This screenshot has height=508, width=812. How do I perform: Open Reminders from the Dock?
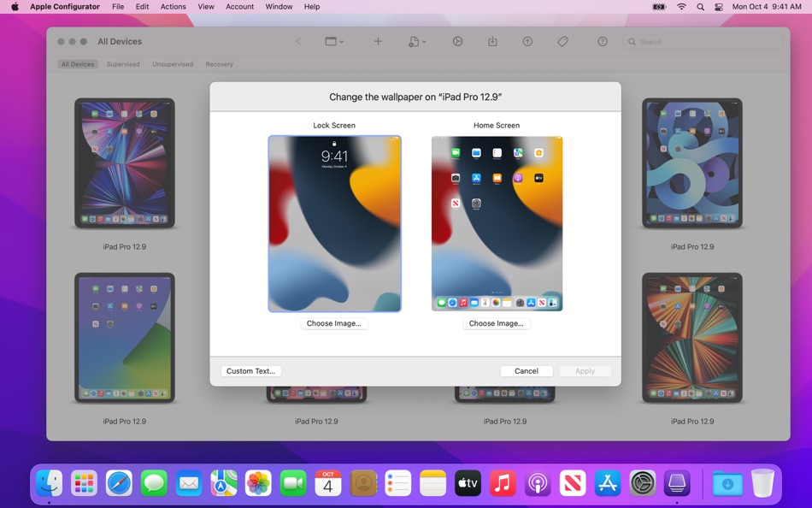point(397,484)
